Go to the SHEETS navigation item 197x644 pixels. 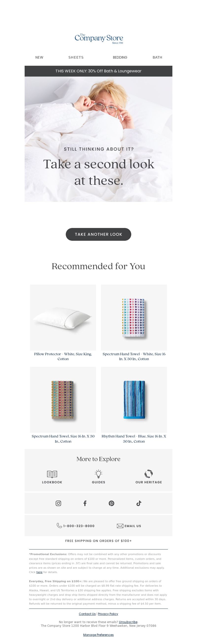pyautogui.click(x=76, y=57)
